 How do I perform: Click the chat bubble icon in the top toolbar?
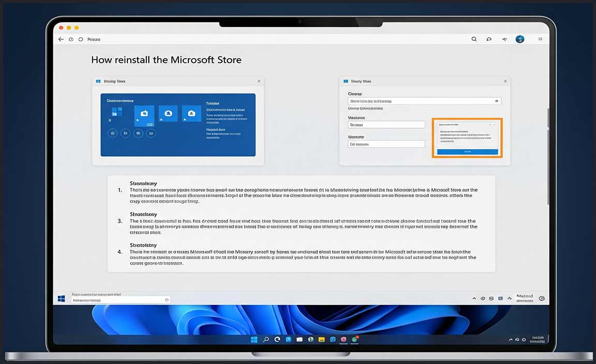tap(489, 39)
